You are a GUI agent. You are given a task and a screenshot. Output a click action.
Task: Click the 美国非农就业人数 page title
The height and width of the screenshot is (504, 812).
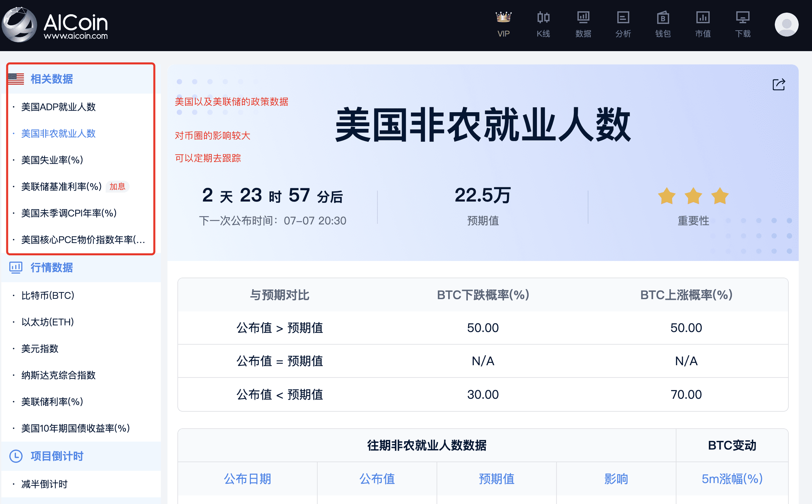tap(482, 125)
